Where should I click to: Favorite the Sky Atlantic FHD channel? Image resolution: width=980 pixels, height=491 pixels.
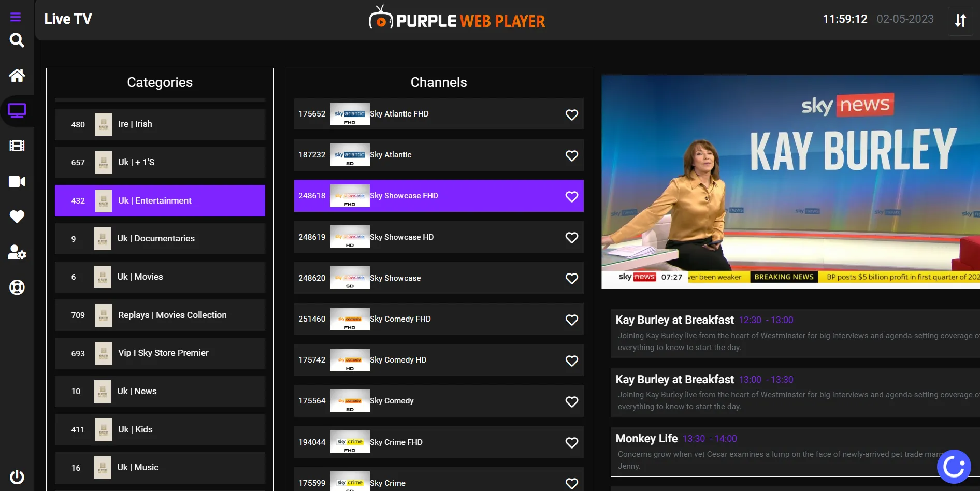(572, 114)
